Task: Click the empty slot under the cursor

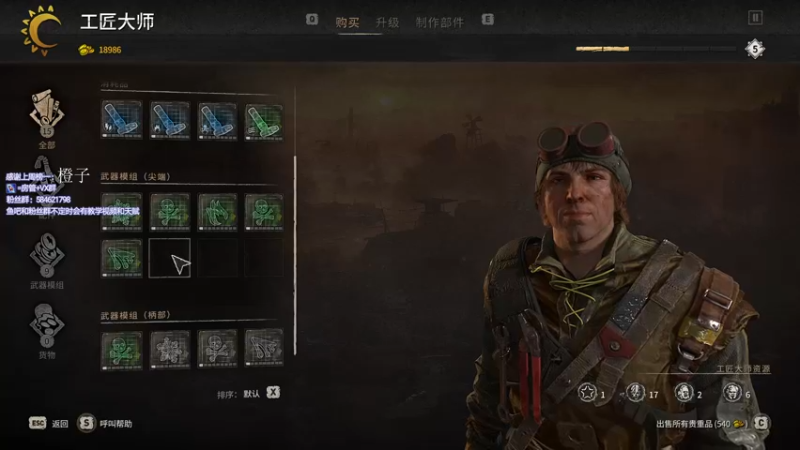Action: (169, 258)
